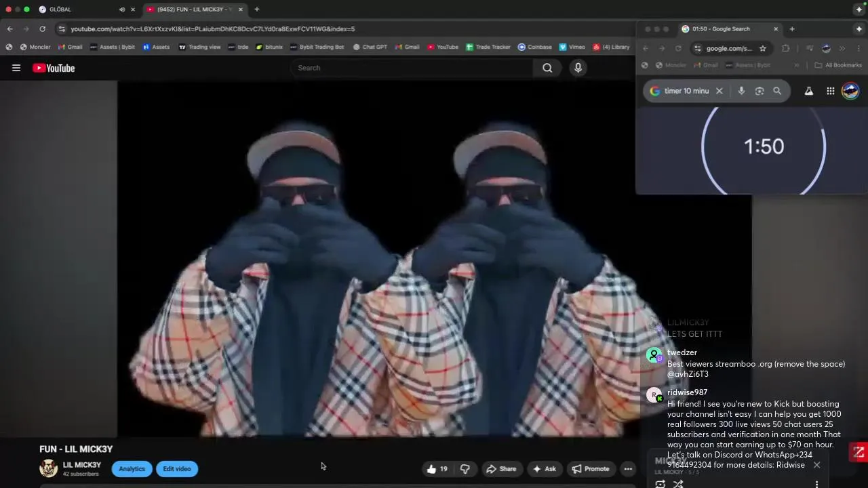The width and height of the screenshot is (868, 488).
Task: Open ridwise987 chat user name
Action: [687, 392]
